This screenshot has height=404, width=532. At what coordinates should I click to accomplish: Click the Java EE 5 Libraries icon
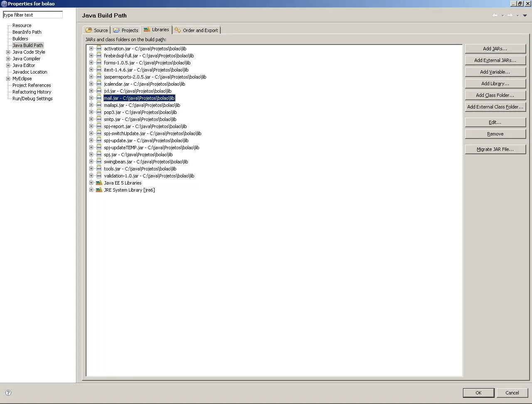(x=99, y=183)
